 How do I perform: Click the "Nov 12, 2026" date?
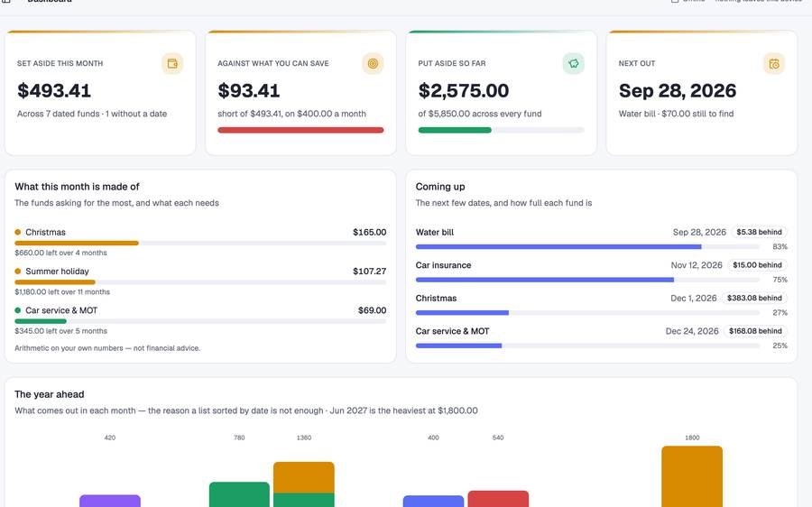[697, 265]
